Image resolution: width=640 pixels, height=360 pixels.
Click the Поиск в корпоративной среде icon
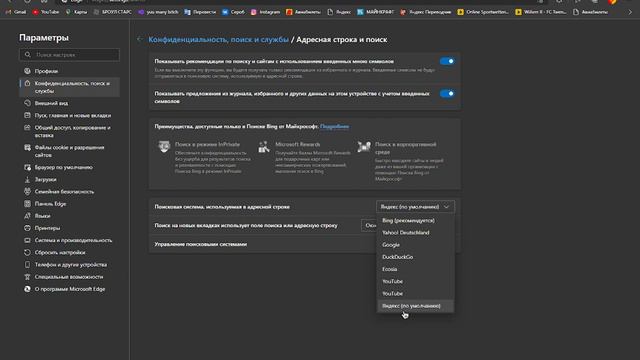click(x=364, y=146)
